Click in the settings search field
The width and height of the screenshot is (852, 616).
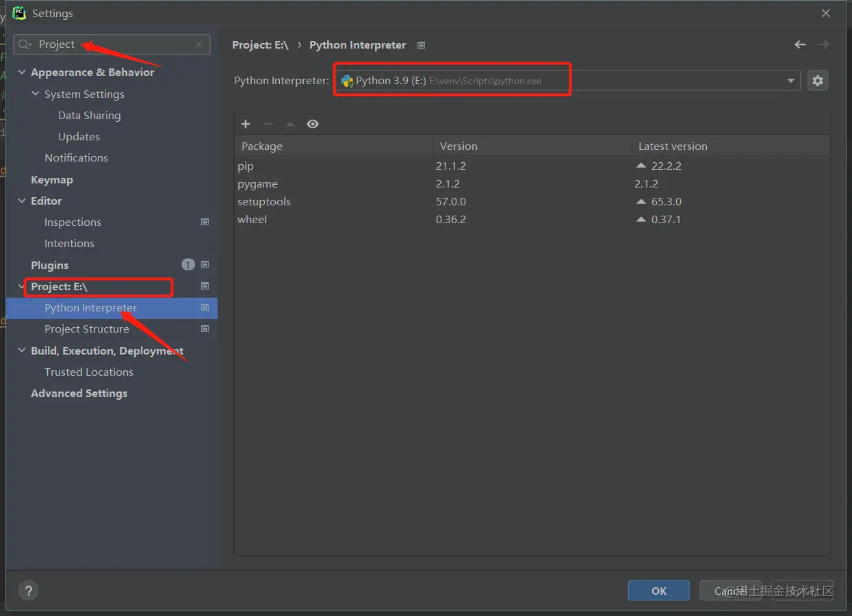click(113, 44)
